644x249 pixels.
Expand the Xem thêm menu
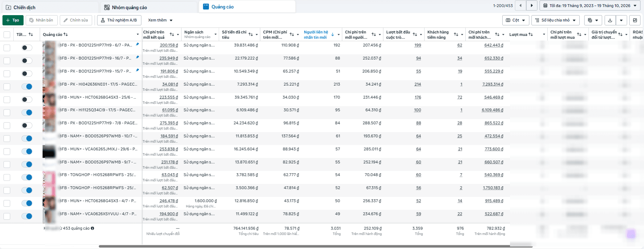pos(160,20)
